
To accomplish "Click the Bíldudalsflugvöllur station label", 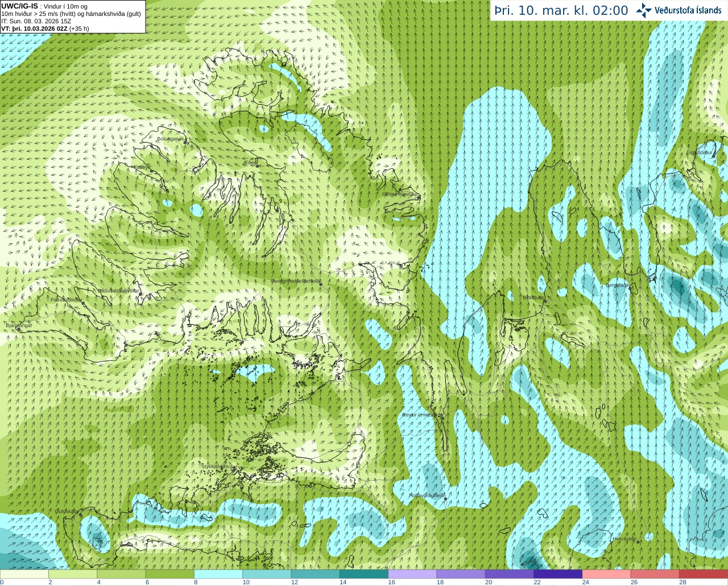I will [x=118, y=290].
